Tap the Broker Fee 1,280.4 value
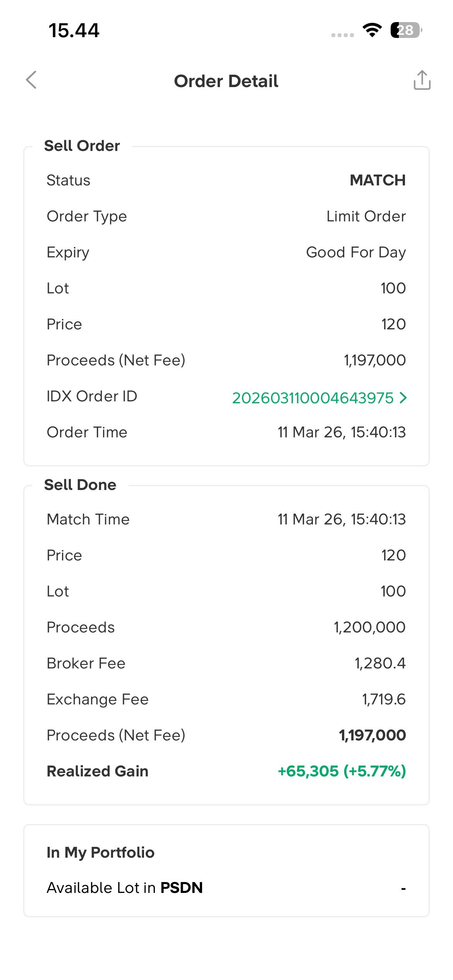This screenshot has width=453, height=980. [380, 663]
